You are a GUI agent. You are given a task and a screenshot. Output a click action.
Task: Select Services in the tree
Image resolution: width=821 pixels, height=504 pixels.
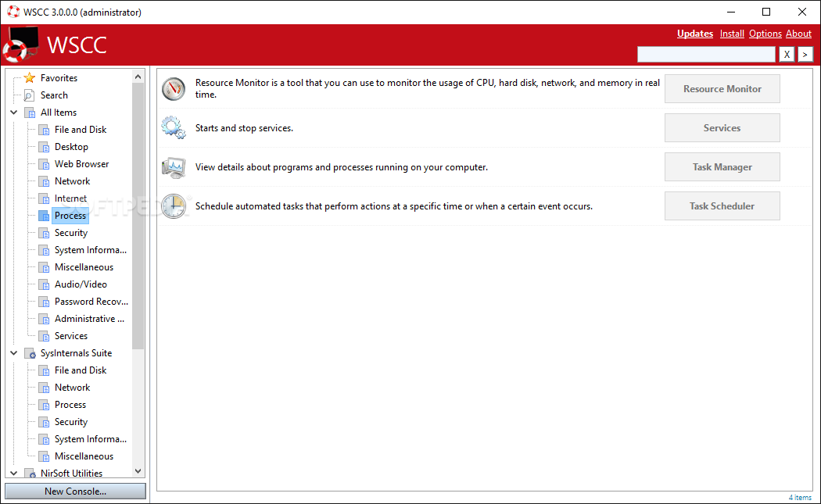(x=70, y=336)
